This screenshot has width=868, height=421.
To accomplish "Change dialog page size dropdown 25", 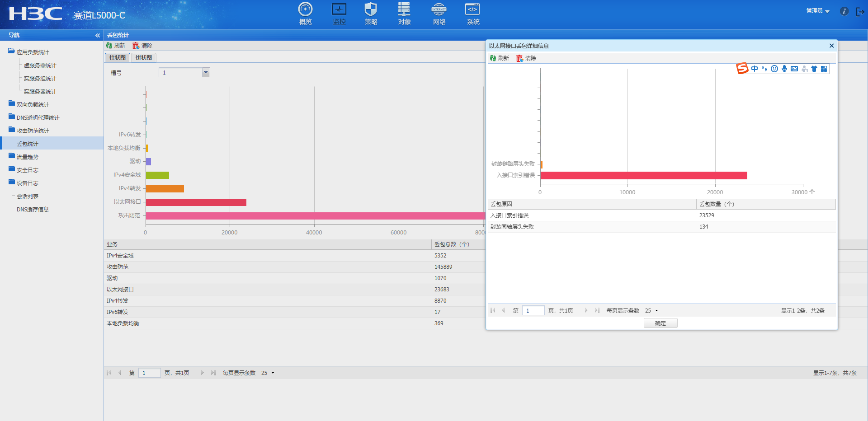I will [x=651, y=311].
